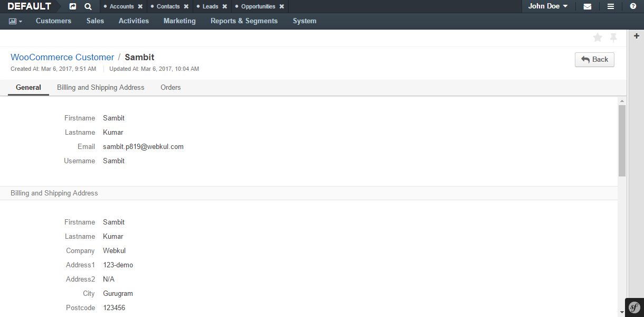Go to WooCommerce Customer breadcrumb link
Viewport: 644px width, 317px height.
coord(62,57)
